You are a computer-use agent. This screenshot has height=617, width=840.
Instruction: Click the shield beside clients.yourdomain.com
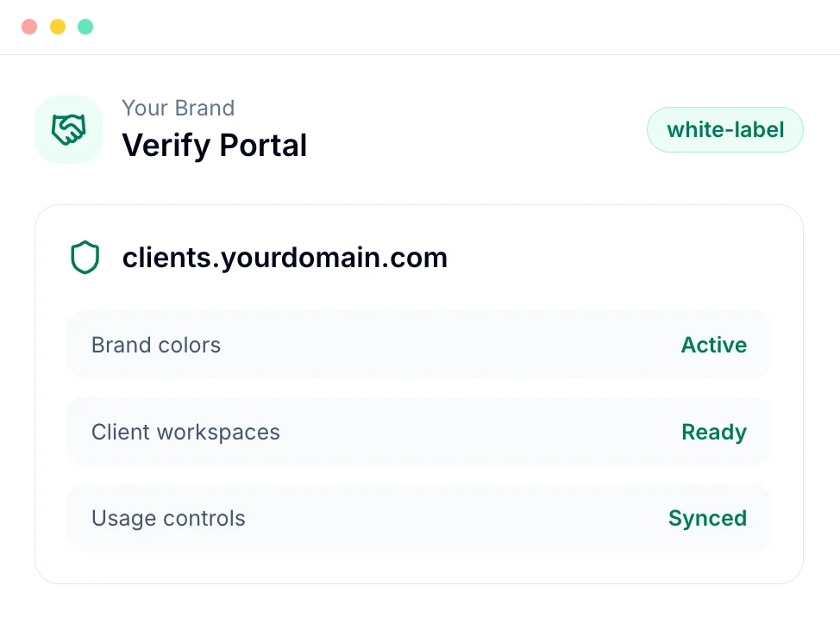click(85, 257)
